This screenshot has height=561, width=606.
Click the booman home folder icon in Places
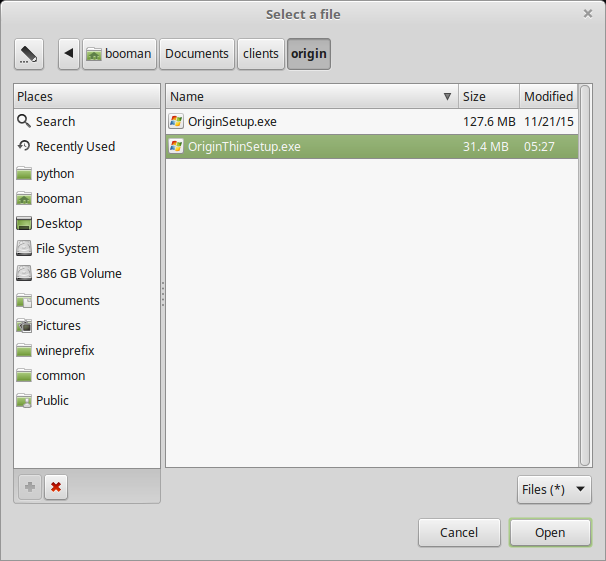24,198
